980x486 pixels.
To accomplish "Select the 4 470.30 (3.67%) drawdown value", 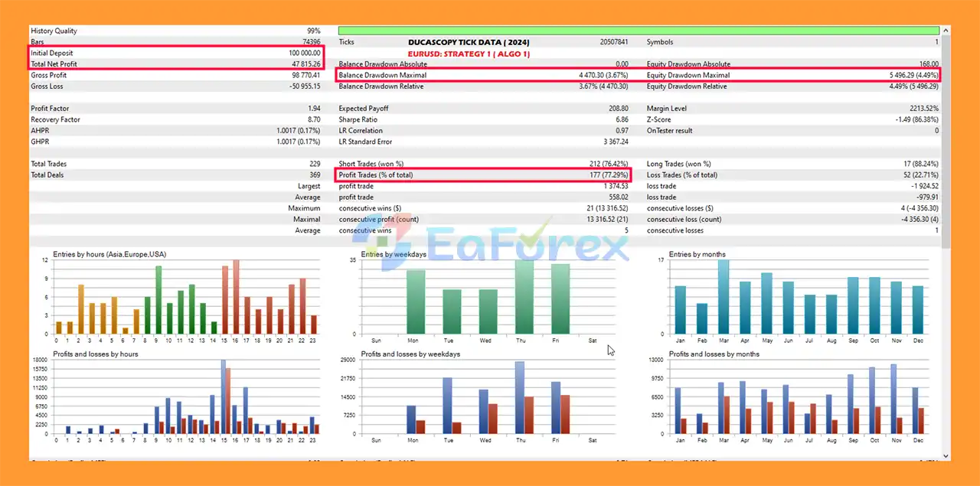I will pyautogui.click(x=603, y=75).
